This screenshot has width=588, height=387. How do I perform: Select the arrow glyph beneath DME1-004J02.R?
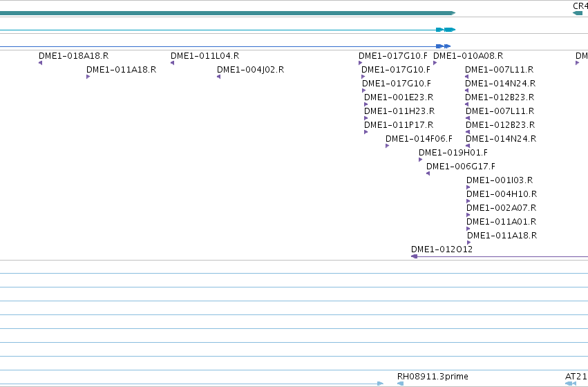tap(218, 77)
